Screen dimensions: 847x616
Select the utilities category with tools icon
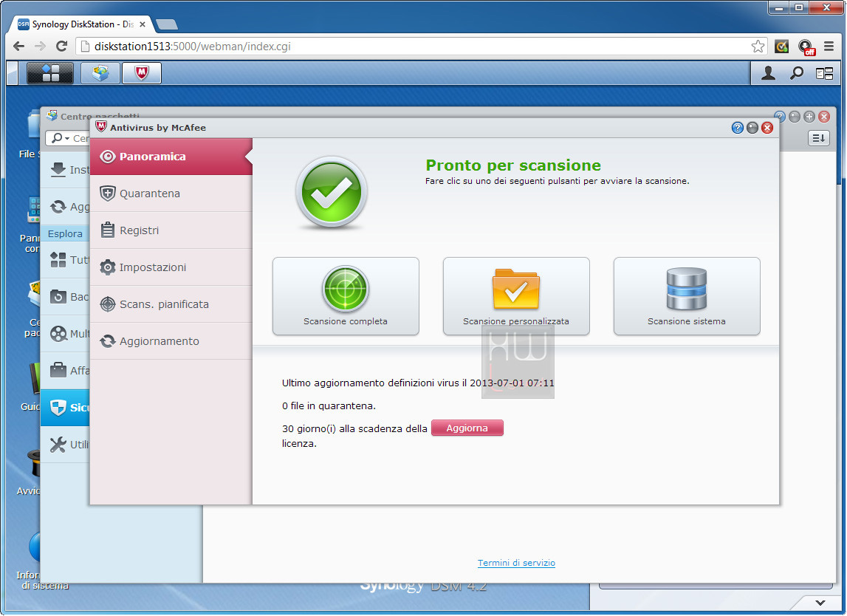click(66, 445)
